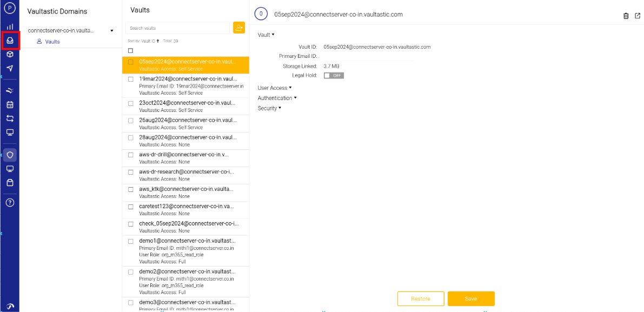This screenshot has height=312, width=644.
Task: Click the monitor icon below the shield
Action: click(x=10, y=169)
